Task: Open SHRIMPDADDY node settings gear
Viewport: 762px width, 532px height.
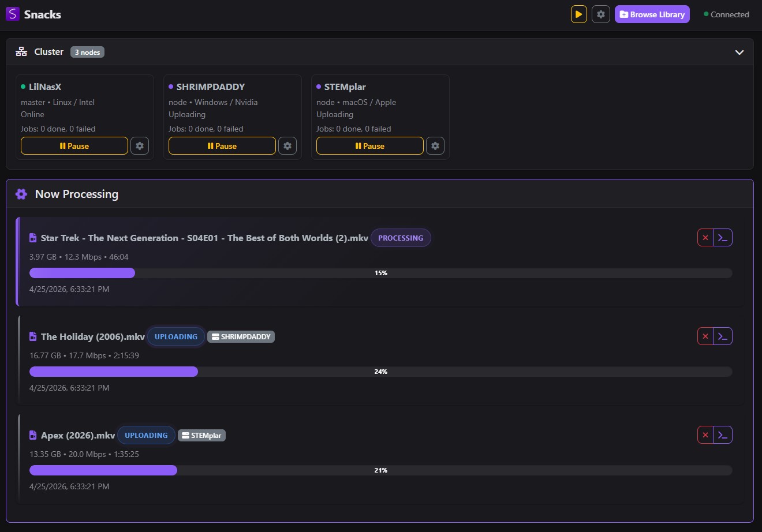Action: point(287,146)
